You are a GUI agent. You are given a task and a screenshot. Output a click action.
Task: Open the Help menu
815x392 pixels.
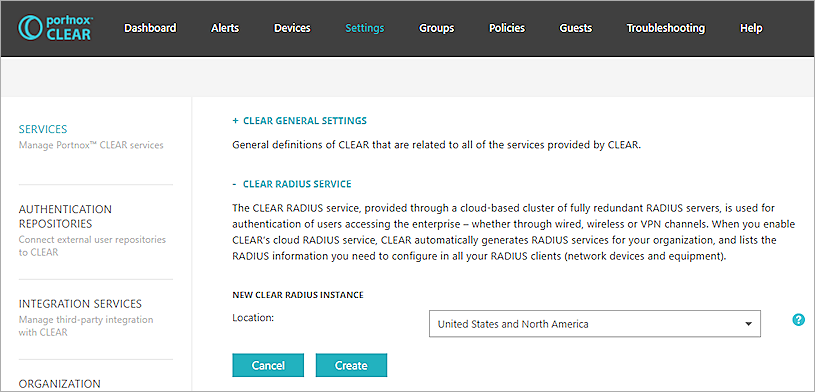pyautogui.click(x=751, y=28)
